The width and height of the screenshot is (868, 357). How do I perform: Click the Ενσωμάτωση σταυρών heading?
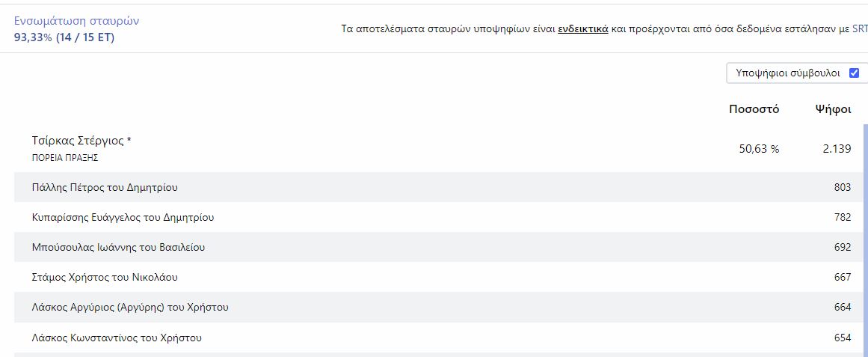[76, 21]
